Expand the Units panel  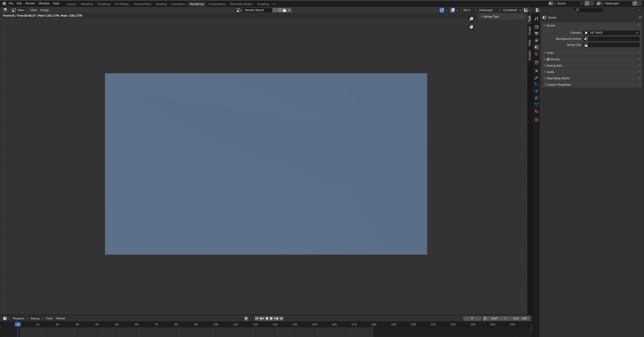(x=550, y=53)
